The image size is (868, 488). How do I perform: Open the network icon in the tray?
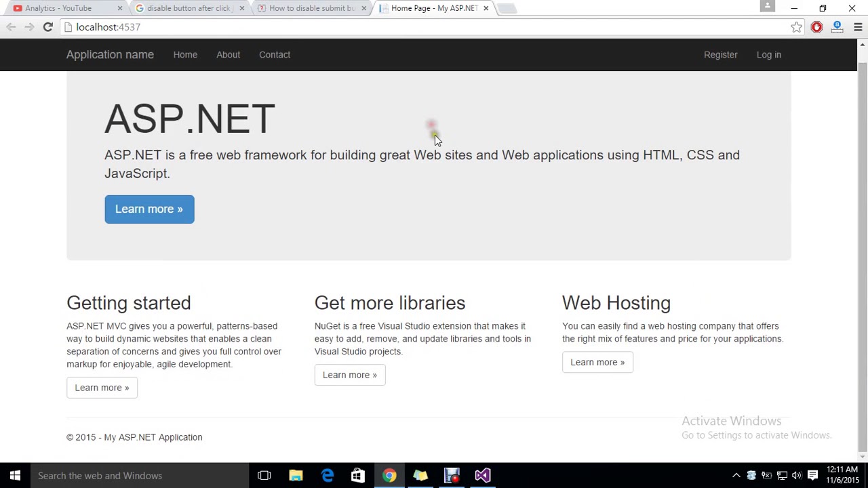click(782, 476)
